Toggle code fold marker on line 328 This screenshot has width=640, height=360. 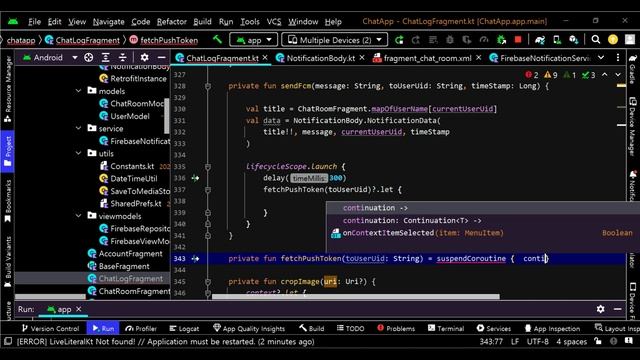pos(208,86)
